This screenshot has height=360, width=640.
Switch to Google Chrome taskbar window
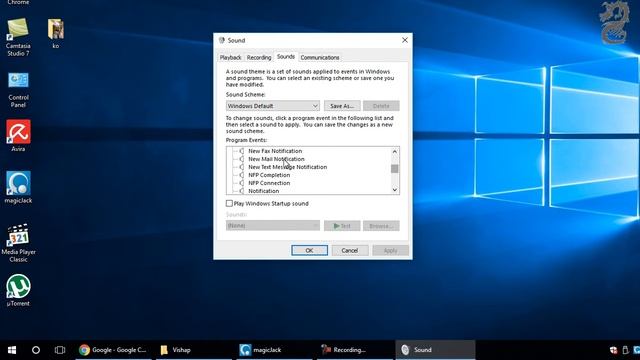click(x=113, y=350)
